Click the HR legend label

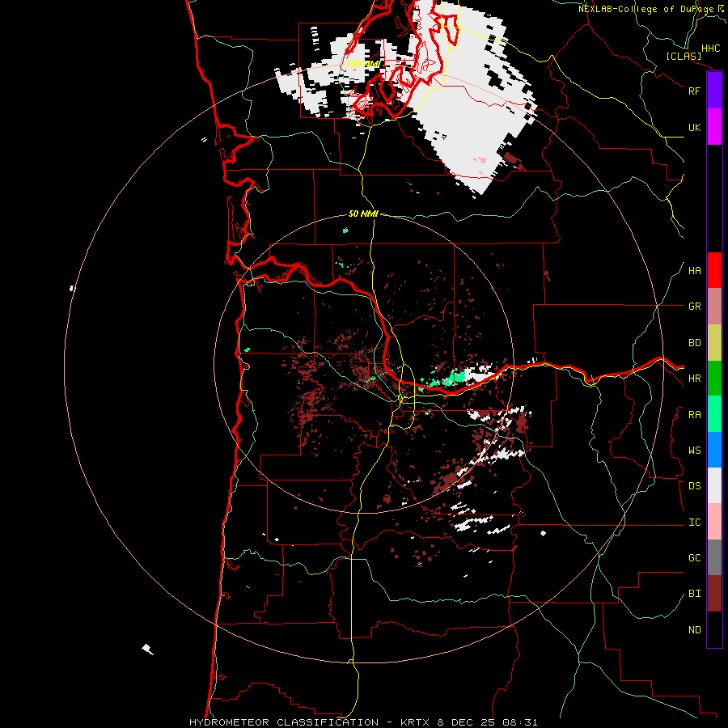pyautogui.click(x=694, y=379)
